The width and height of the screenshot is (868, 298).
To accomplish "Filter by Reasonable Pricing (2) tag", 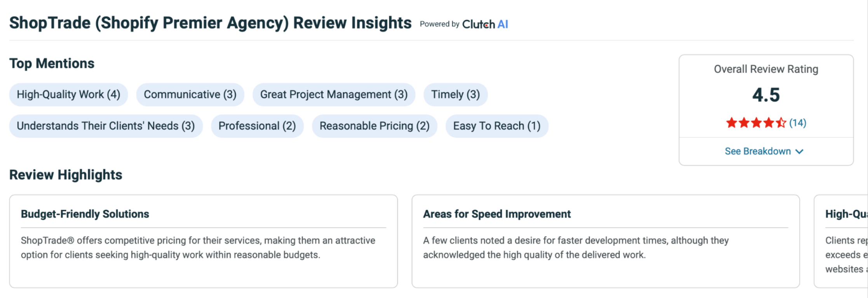I will [375, 126].
